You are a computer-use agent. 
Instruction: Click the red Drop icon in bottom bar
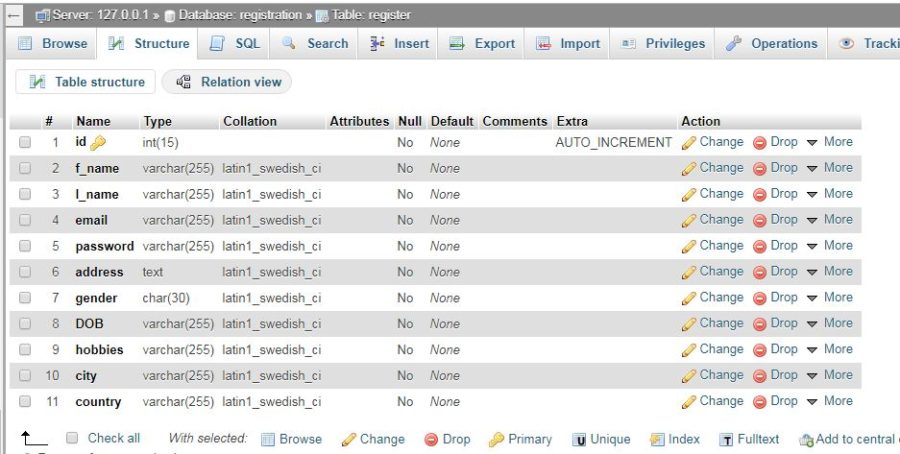(x=431, y=440)
